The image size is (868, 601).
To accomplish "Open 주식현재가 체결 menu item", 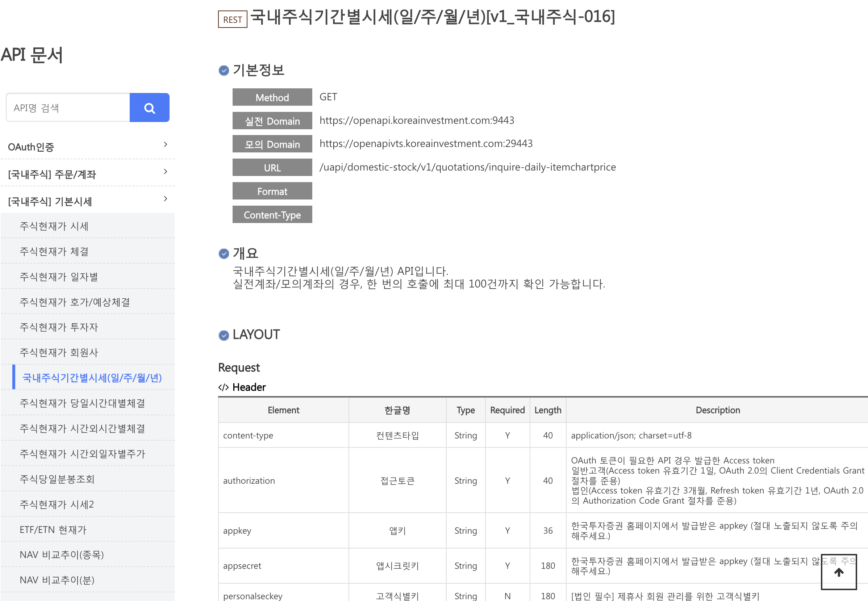I will (x=54, y=251).
